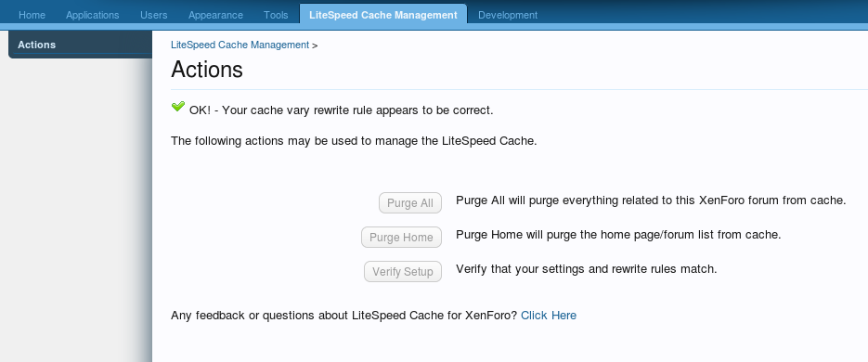Viewport: 868px width, 362px height.
Task: Open the Development tab
Action: tap(508, 15)
